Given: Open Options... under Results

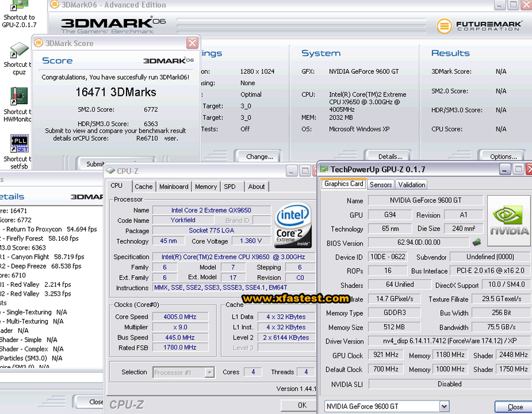Looking at the screenshot, I should click(503, 157).
